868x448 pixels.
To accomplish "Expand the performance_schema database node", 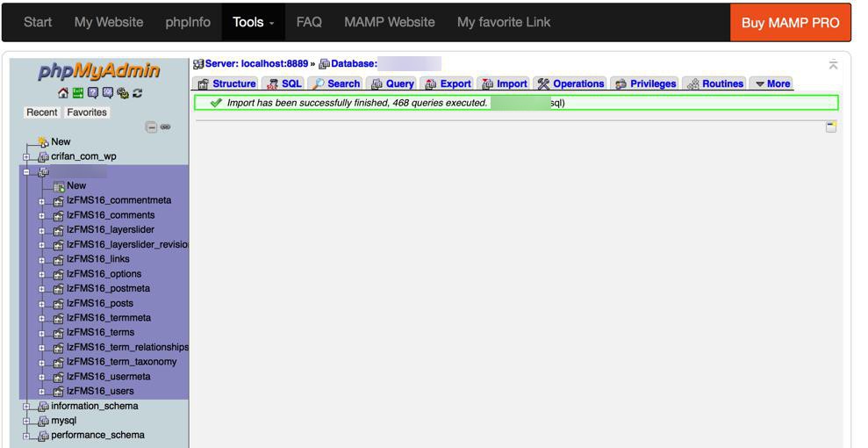I will click(26, 436).
